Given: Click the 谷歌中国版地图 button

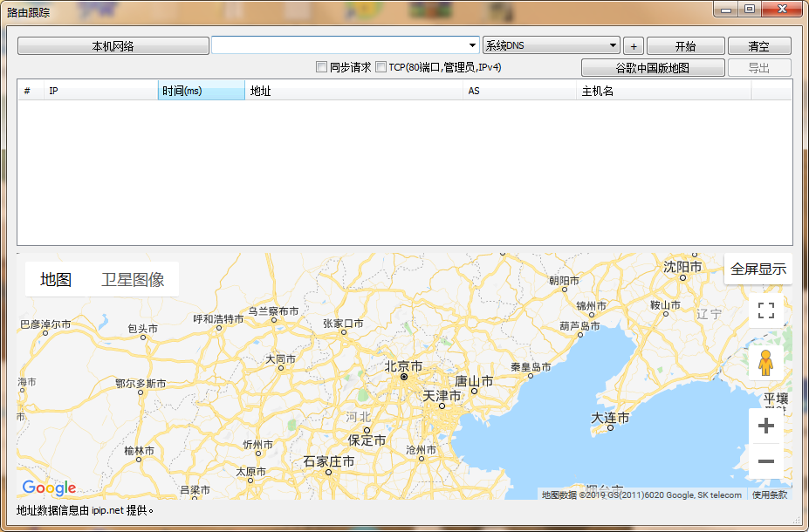Looking at the screenshot, I should [653, 67].
